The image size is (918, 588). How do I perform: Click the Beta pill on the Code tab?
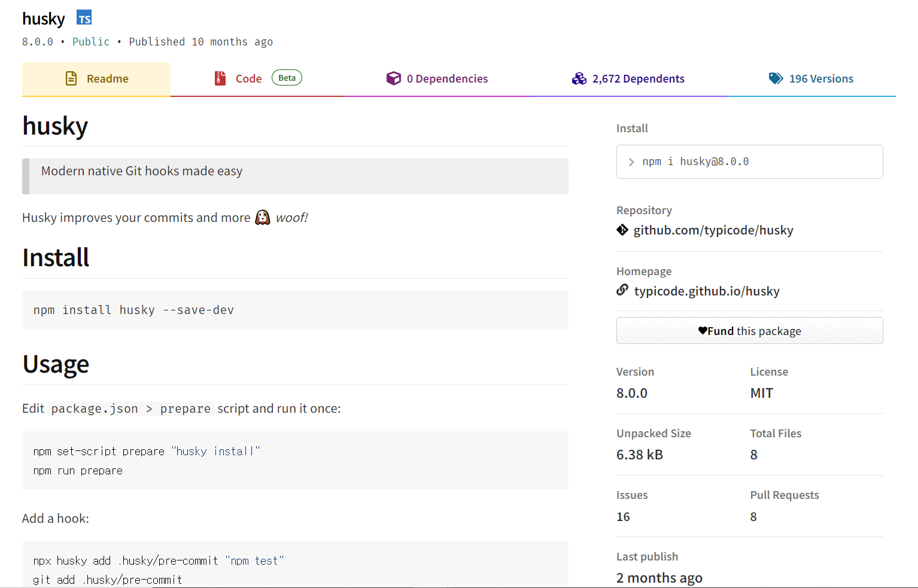[287, 77]
